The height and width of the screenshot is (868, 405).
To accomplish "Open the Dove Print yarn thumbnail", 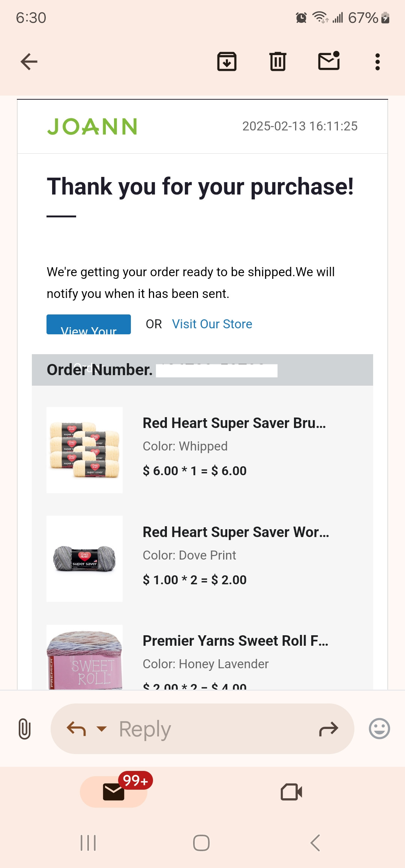I will tap(84, 558).
